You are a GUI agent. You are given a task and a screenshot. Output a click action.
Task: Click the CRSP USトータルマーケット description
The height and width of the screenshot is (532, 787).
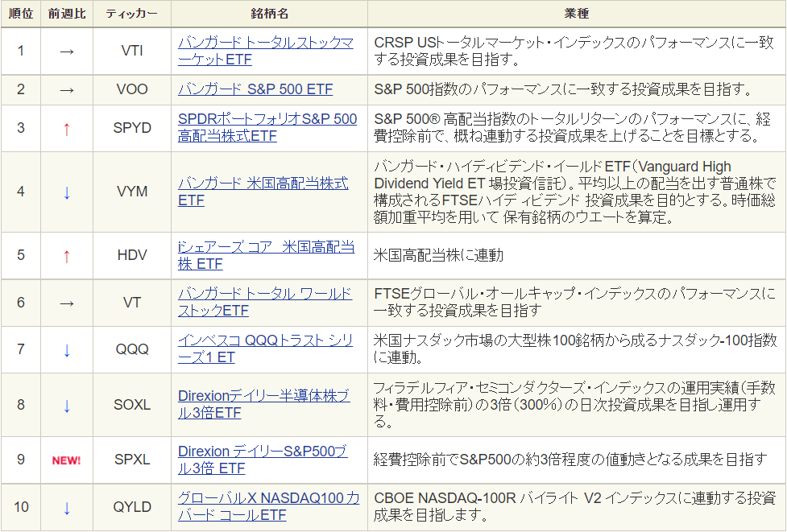[574, 52]
